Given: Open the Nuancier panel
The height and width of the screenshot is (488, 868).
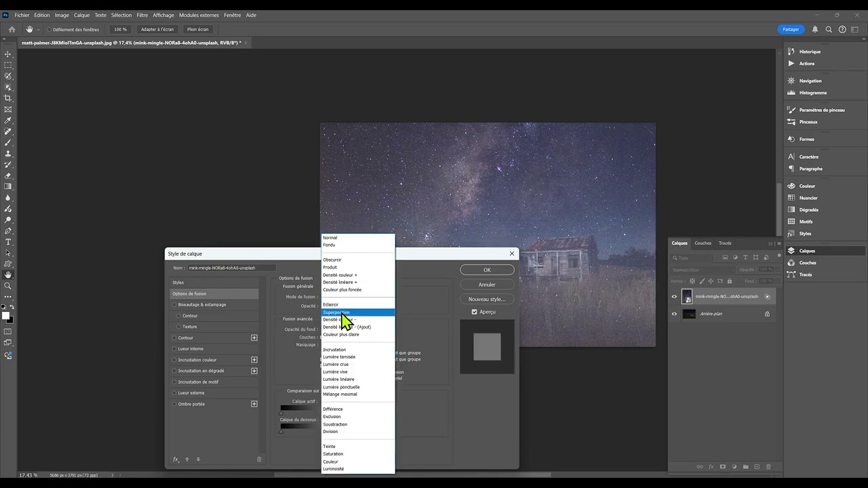Looking at the screenshot, I should tap(808, 198).
